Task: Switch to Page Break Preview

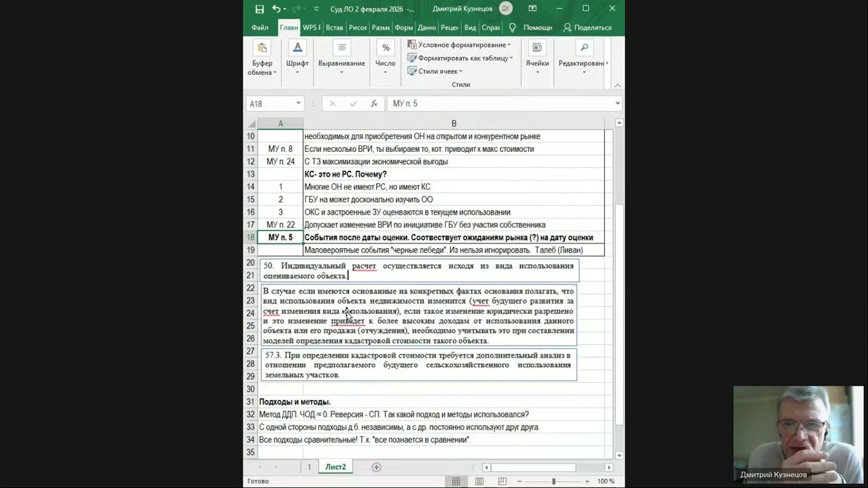Action: (502, 481)
